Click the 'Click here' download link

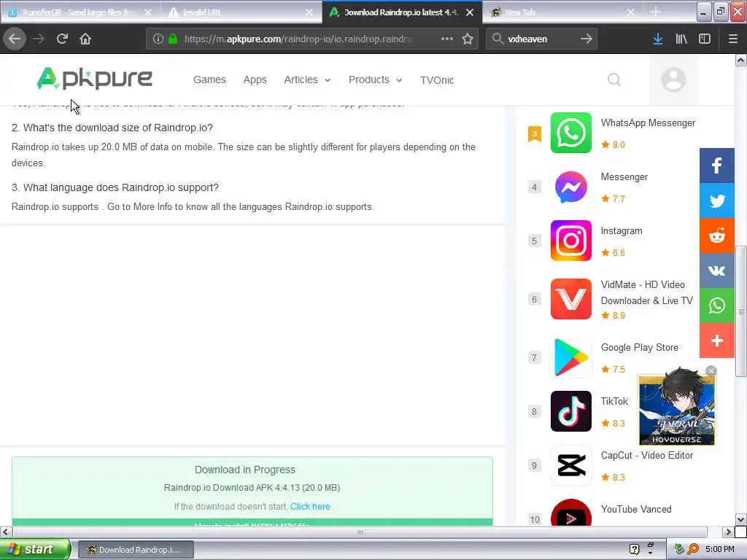point(310,506)
